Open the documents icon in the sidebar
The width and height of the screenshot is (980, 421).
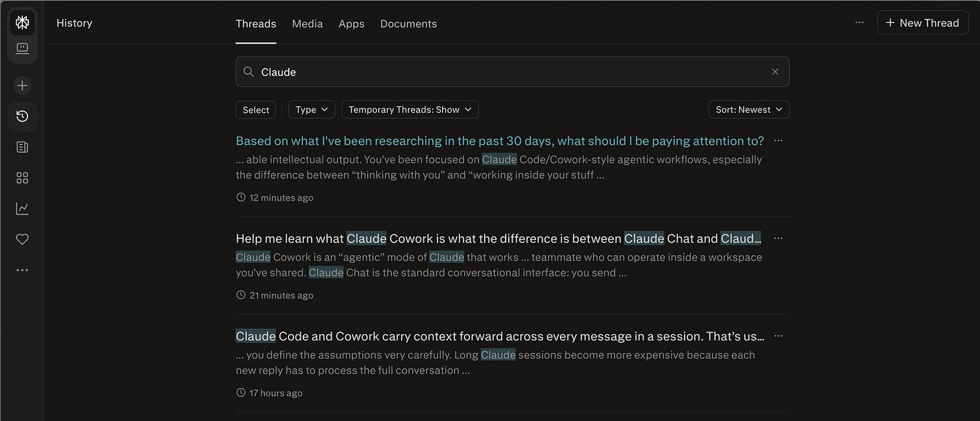pos(22,146)
